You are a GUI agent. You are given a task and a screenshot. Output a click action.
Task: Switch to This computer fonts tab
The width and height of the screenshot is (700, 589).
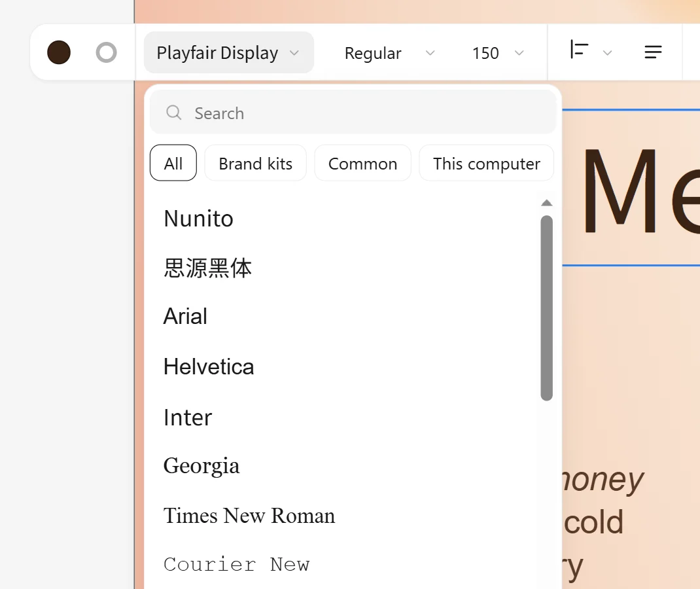coord(486,163)
